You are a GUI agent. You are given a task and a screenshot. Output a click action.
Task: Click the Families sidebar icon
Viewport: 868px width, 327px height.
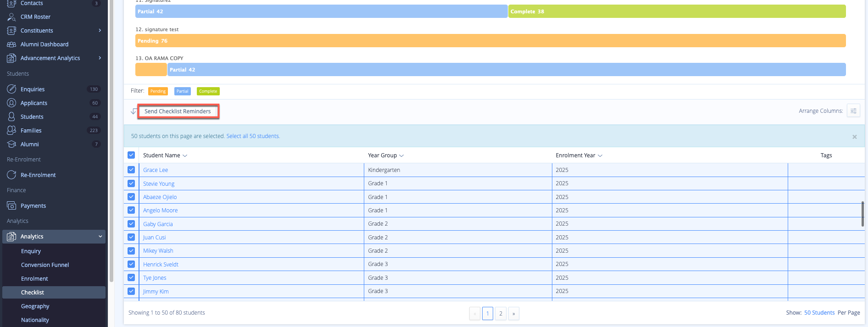pos(11,130)
